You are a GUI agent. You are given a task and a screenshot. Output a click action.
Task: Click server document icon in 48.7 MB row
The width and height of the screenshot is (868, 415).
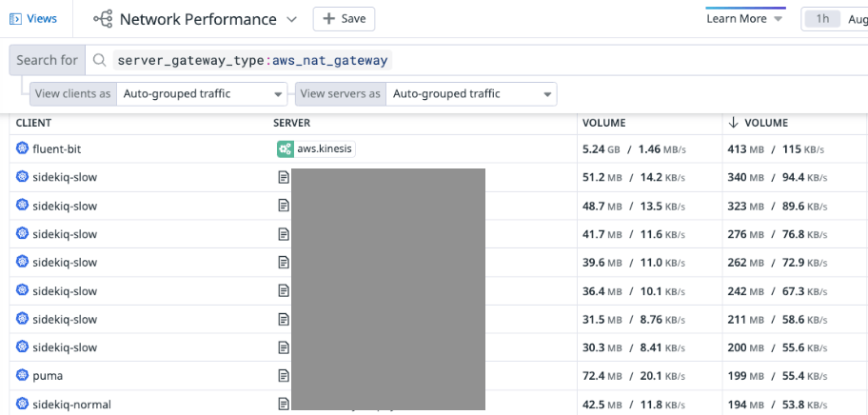coord(284,206)
